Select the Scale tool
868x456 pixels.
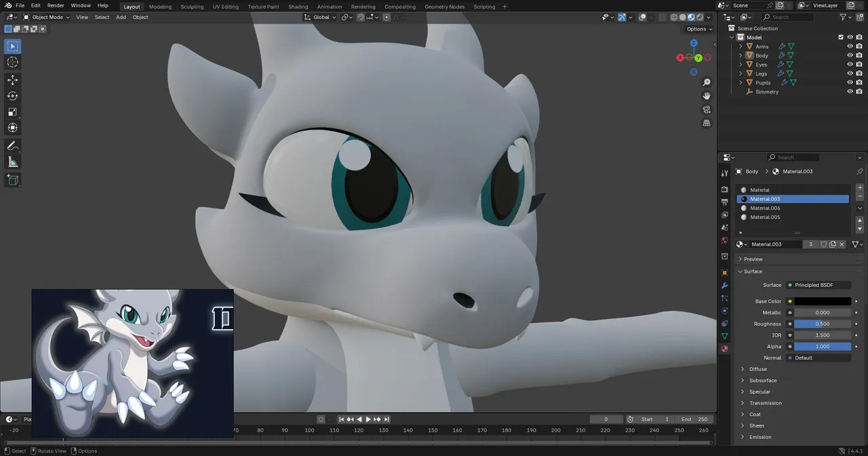(x=13, y=112)
